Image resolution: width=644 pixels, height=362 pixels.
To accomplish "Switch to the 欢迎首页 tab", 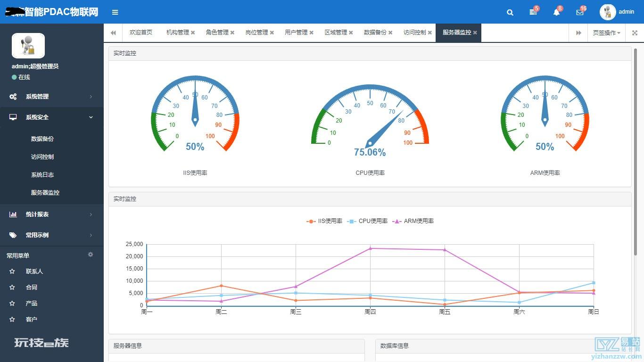I will [141, 33].
